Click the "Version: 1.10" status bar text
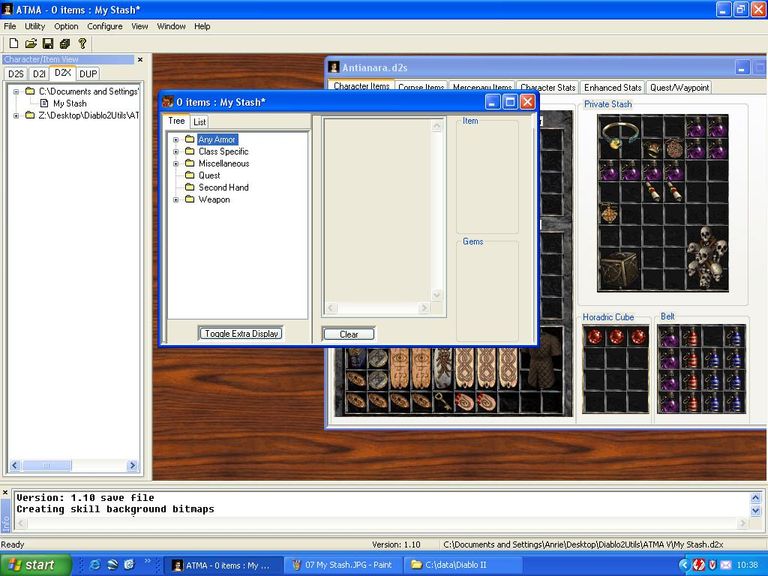Screen dimensions: 768x576 396,545
